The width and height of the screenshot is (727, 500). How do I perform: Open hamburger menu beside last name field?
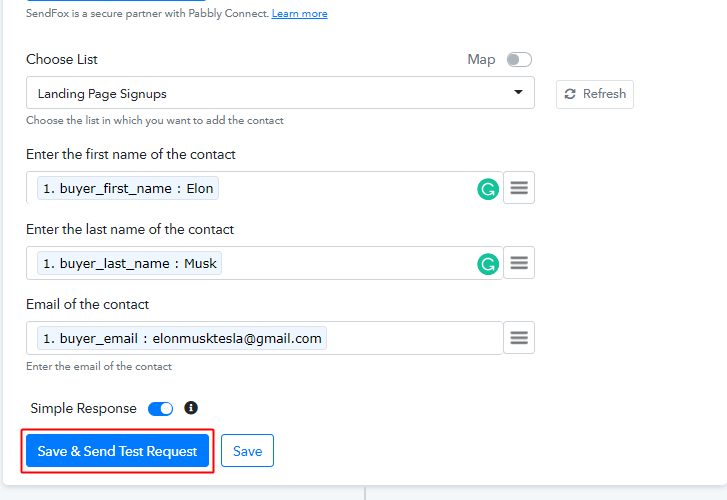coord(518,263)
